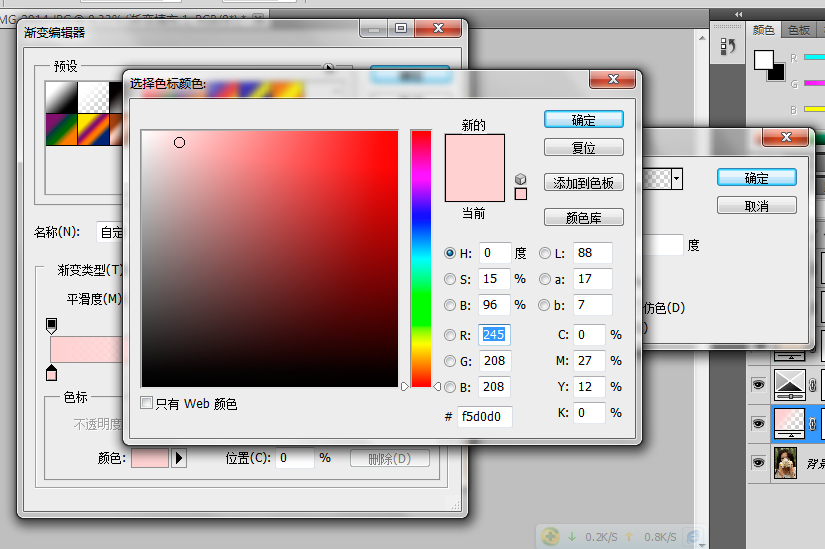Select the S saturation radio button
This screenshot has height=549, width=825.
click(x=450, y=279)
